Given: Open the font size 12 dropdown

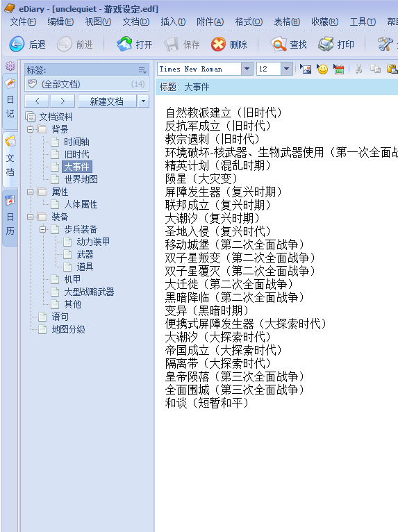Looking at the screenshot, I should (286, 69).
